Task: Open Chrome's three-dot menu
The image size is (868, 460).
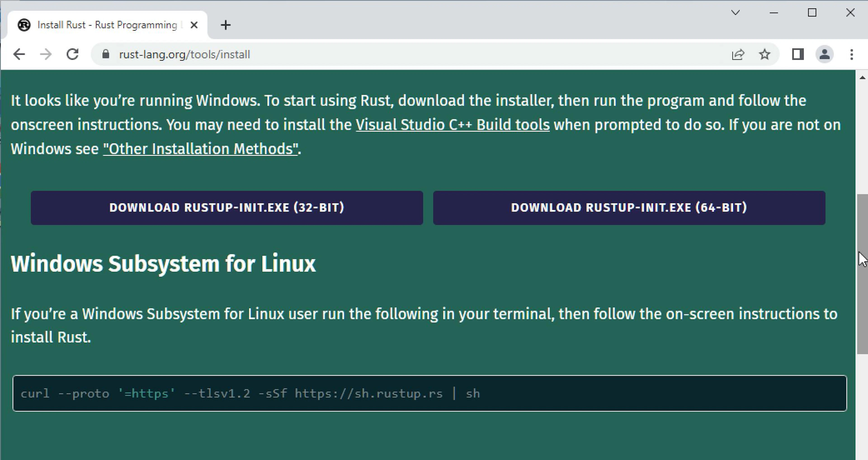Action: click(852, 54)
